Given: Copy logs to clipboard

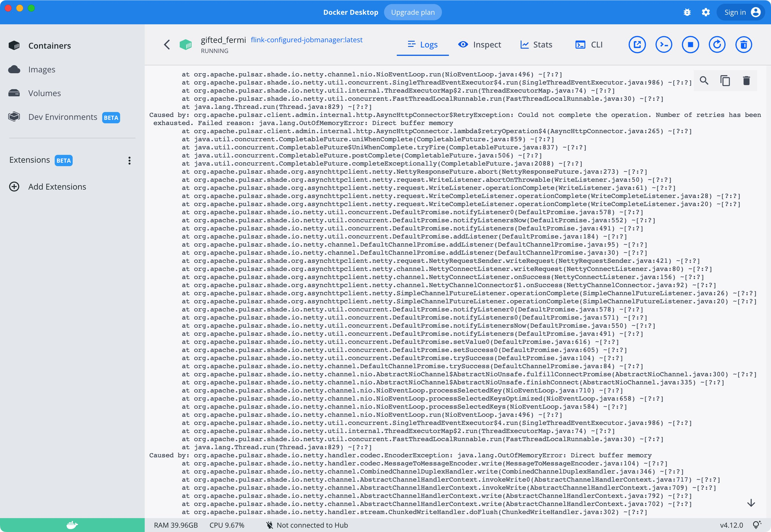Looking at the screenshot, I should [x=725, y=81].
